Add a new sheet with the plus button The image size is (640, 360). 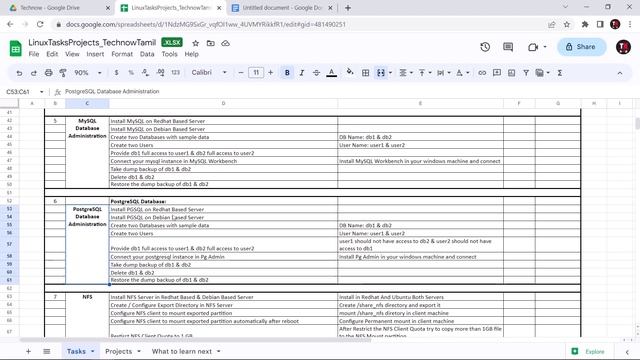pos(28,351)
